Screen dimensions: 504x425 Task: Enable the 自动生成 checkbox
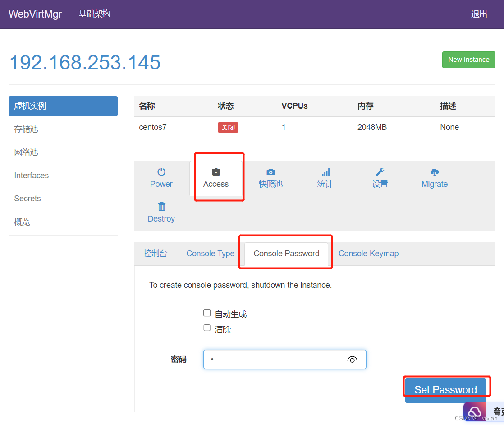pyautogui.click(x=207, y=313)
